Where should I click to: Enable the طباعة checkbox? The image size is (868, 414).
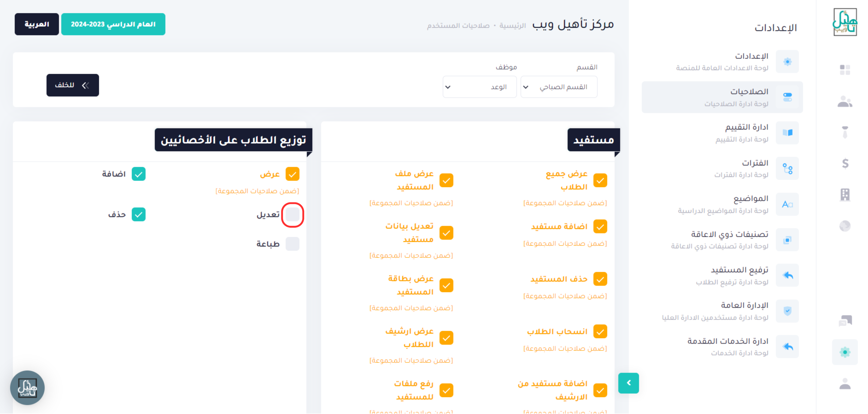292,244
